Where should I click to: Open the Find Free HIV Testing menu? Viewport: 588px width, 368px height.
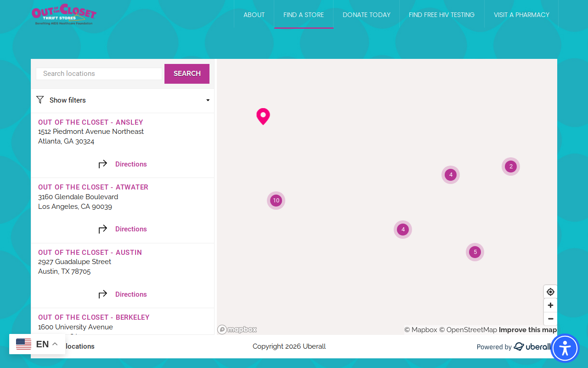(441, 15)
